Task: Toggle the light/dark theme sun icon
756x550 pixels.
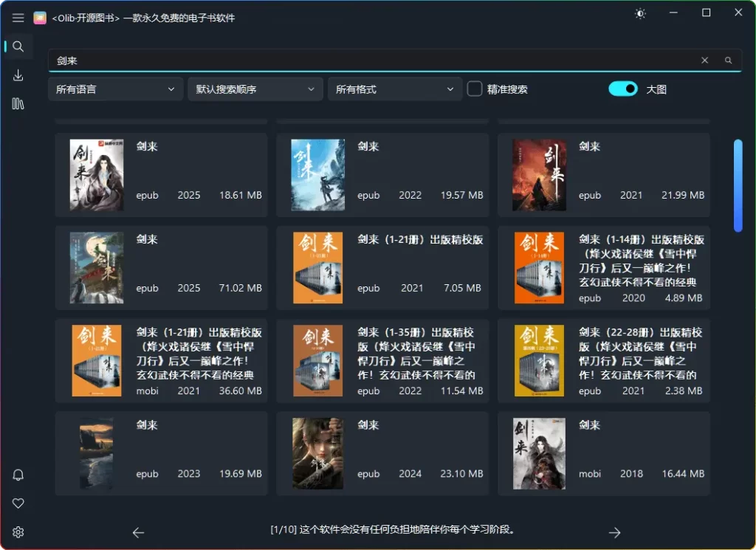Action: (640, 13)
